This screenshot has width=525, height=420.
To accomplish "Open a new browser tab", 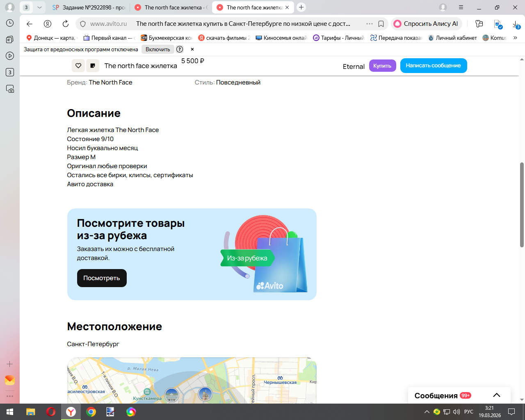I will [301, 7].
